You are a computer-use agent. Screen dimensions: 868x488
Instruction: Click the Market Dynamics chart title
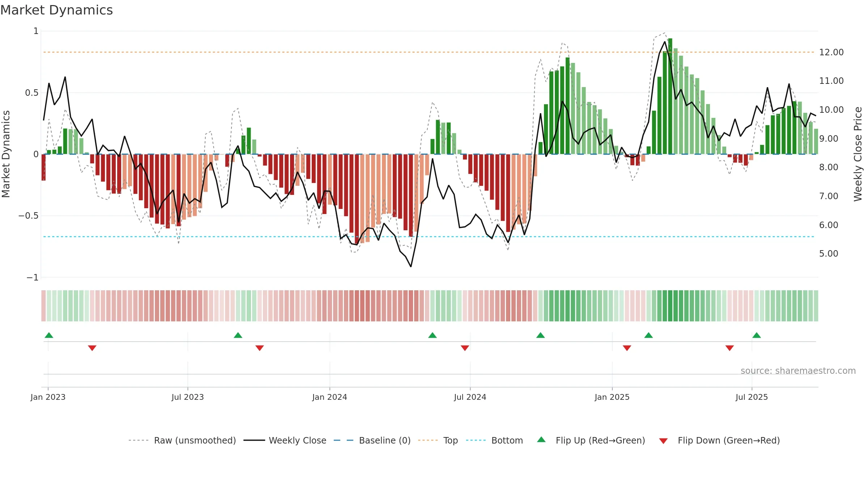(x=56, y=10)
